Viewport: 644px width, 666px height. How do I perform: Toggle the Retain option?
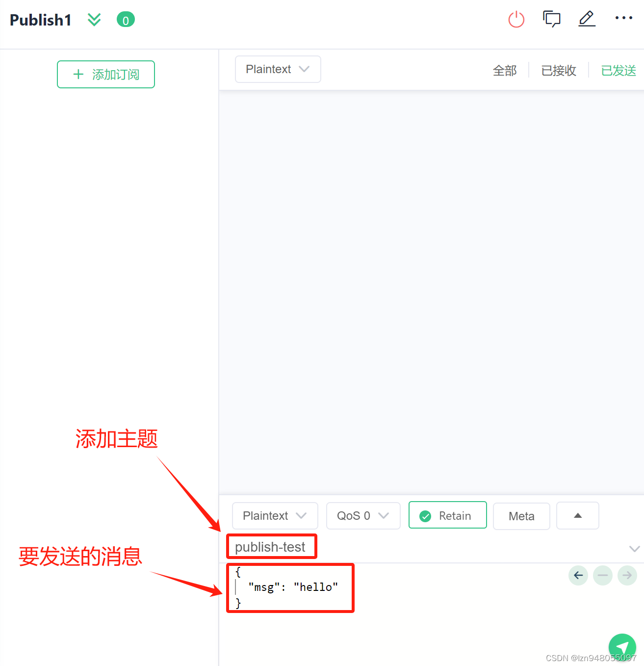(447, 515)
